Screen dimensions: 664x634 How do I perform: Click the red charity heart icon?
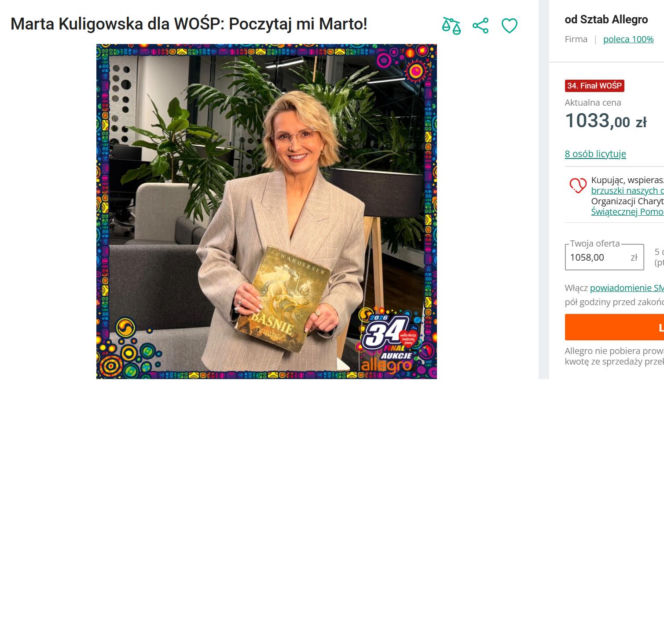coord(578,185)
